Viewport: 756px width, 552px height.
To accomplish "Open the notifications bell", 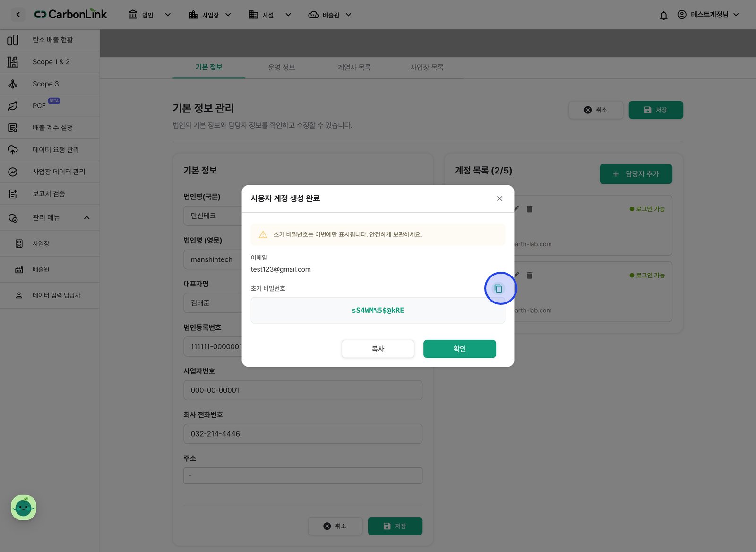I will tap(663, 15).
